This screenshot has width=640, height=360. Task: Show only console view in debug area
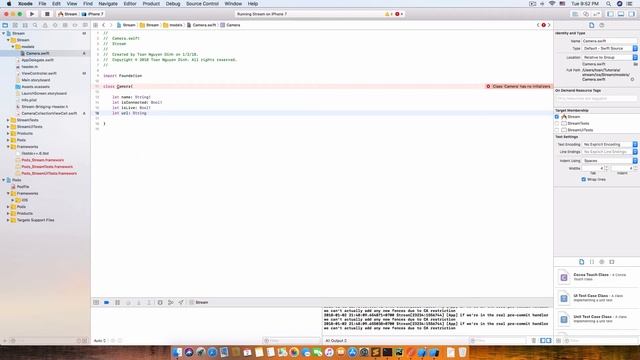point(548,340)
